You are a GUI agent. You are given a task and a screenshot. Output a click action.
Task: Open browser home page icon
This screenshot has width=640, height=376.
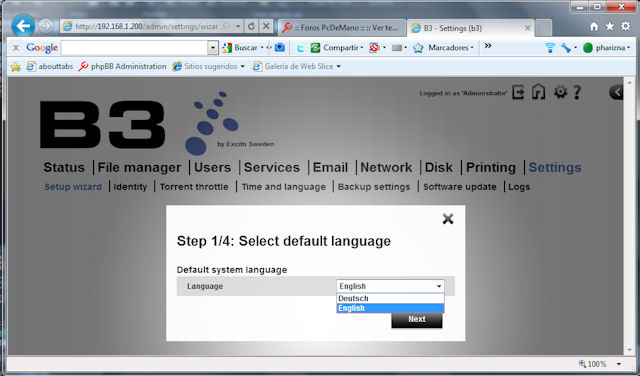[594, 27]
